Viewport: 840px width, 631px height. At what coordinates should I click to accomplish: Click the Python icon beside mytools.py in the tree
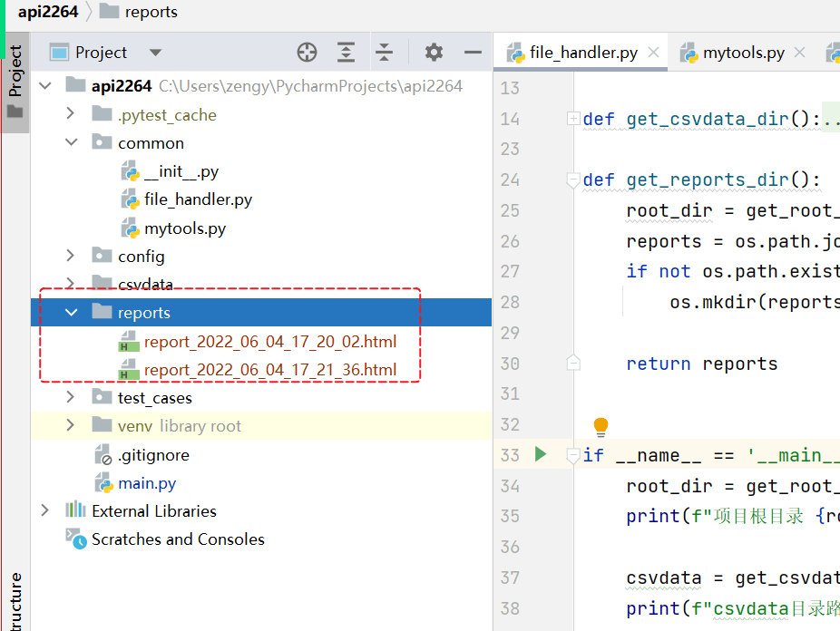(131, 228)
